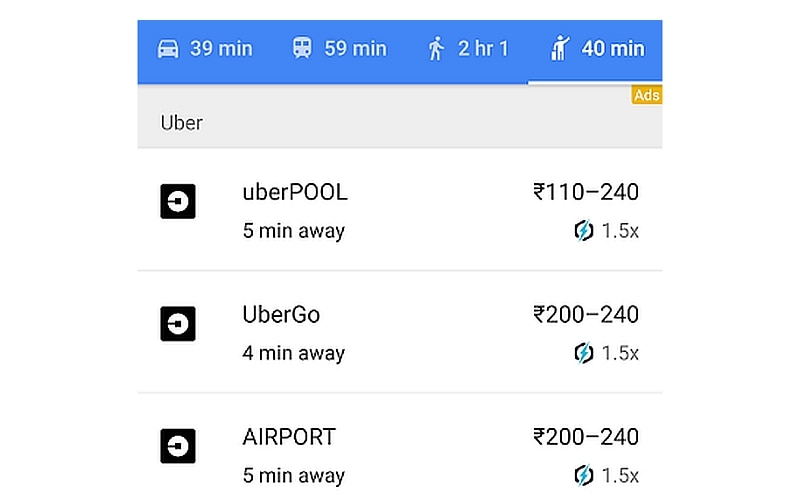Tap the surge lightning icon for uberPOOL

point(584,231)
